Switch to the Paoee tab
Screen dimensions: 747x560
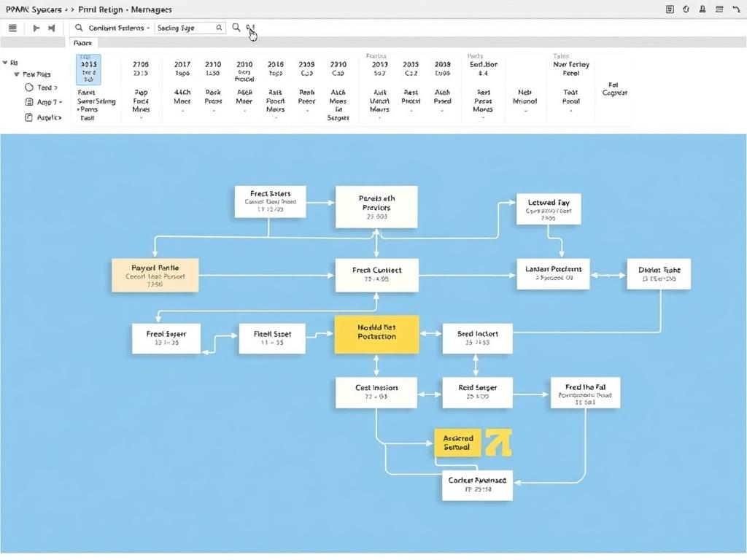[x=83, y=43]
